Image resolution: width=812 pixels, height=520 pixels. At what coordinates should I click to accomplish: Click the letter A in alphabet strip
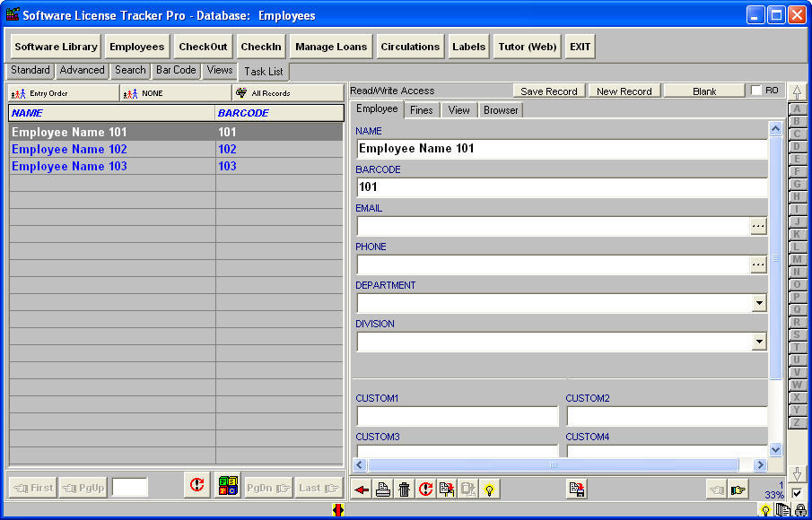click(797, 108)
